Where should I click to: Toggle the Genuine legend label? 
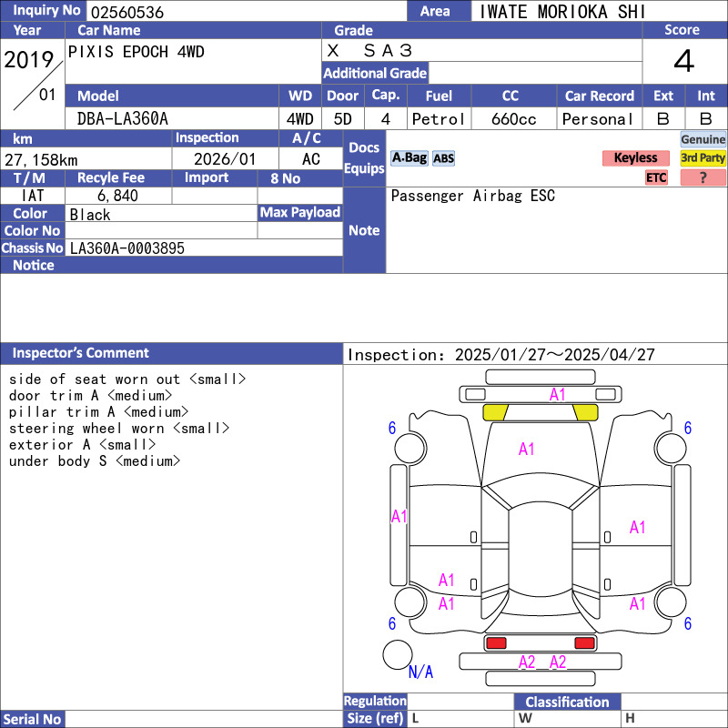tap(703, 139)
